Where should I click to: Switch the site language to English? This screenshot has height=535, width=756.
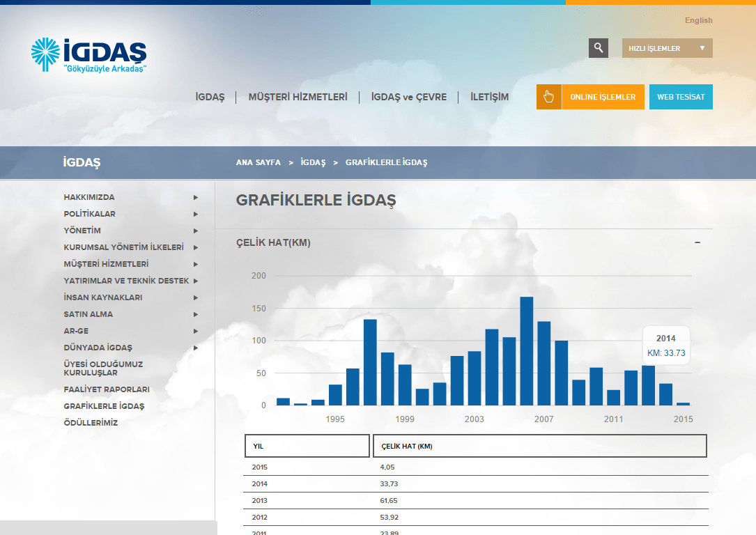click(x=699, y=20)
